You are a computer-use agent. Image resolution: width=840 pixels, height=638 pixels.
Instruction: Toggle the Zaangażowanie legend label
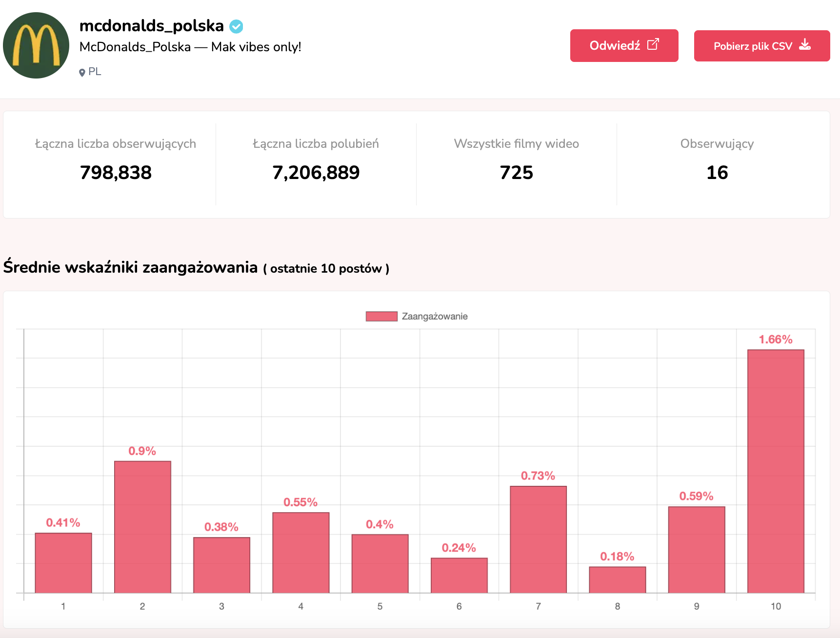tap(434, 316)
